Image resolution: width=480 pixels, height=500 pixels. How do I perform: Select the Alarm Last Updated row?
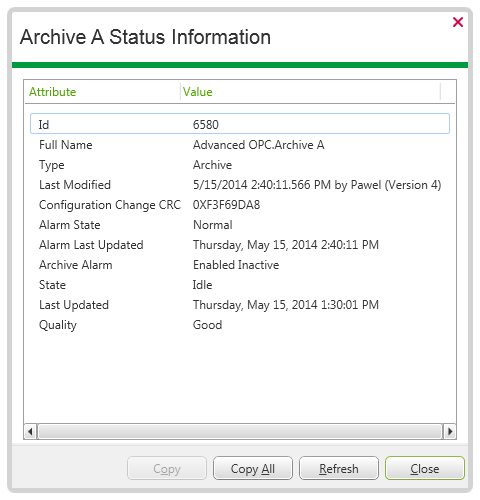[240, 245]
